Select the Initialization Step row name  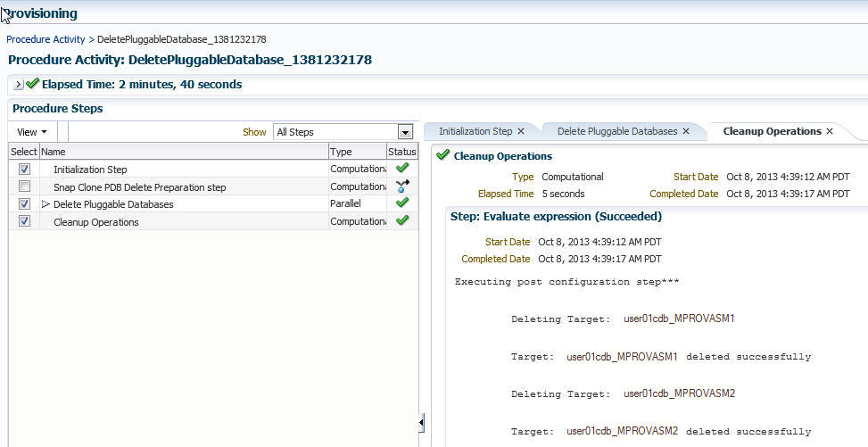[90, 170]
